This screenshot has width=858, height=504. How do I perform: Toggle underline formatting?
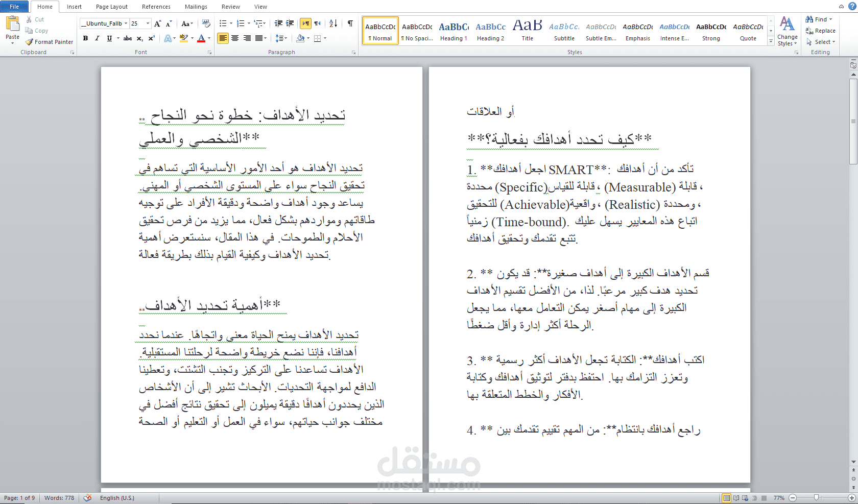tap(109, 38)
